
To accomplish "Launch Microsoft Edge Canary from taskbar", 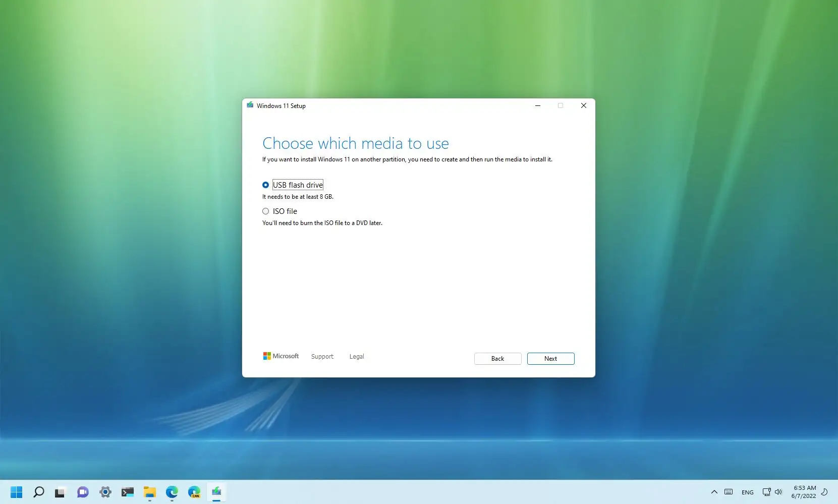I will click(194, 492).
